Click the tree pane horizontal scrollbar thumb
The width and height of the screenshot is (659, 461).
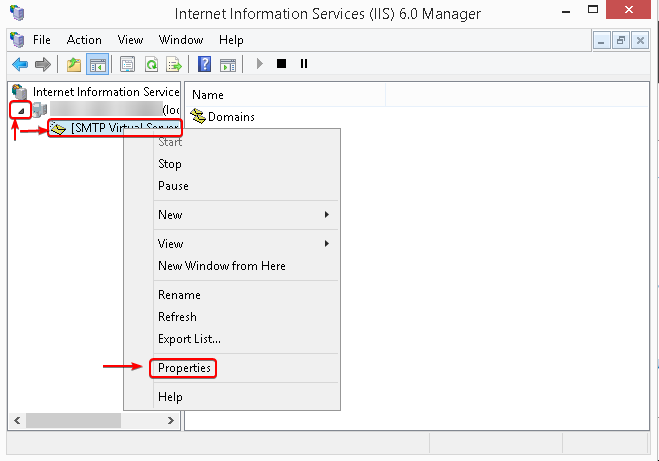(x=74, y=420)
